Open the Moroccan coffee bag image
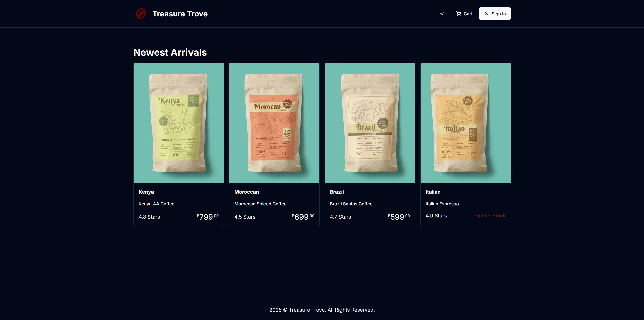644x320 pixels. [x=274, y=123]
